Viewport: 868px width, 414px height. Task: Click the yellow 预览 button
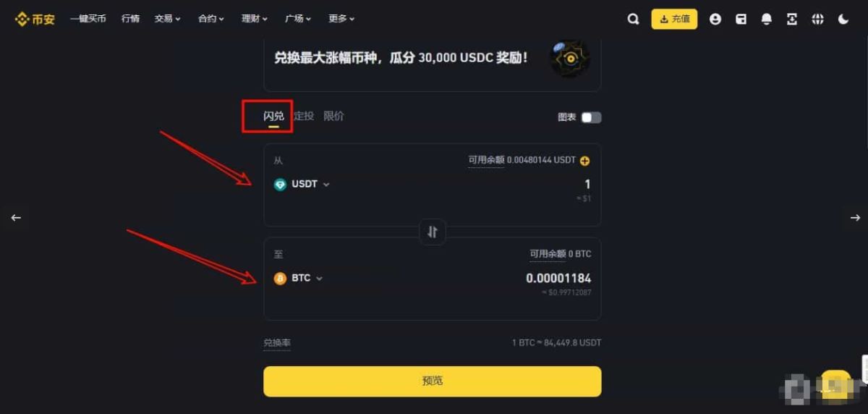pos(433,381)
